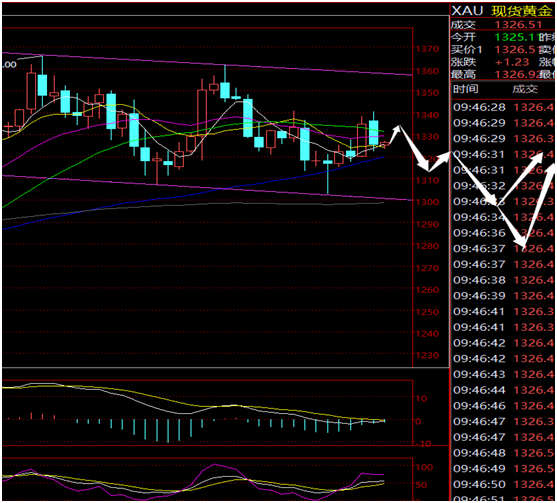Screen dimensions: 557x503
Task: Click the 1250 price axis label
Action: pyautogui.click(x=427, y=312)
